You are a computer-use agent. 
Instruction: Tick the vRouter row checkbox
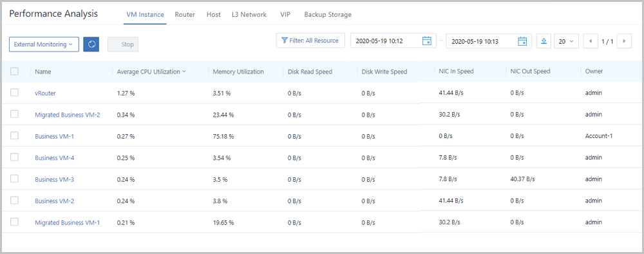coord(14,92)
